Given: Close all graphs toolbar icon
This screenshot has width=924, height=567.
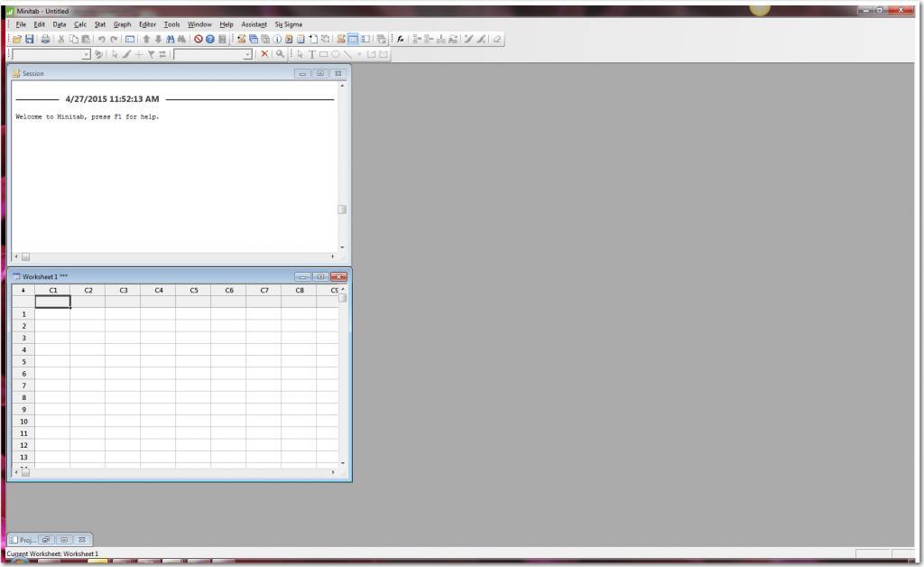Looking at the screenshot, I should [x=382, y=39].
